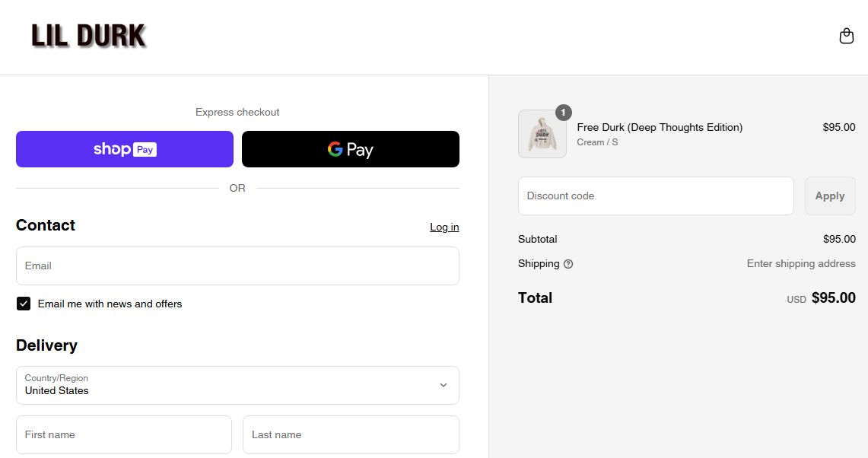The image size is (868, 458).
Task: Click the Free Durk hoodie thumbnail
Action: [x=542, y=134]
